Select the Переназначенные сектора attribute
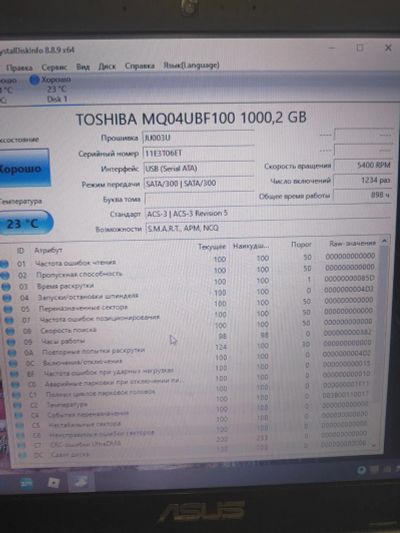 coord(83,308)
